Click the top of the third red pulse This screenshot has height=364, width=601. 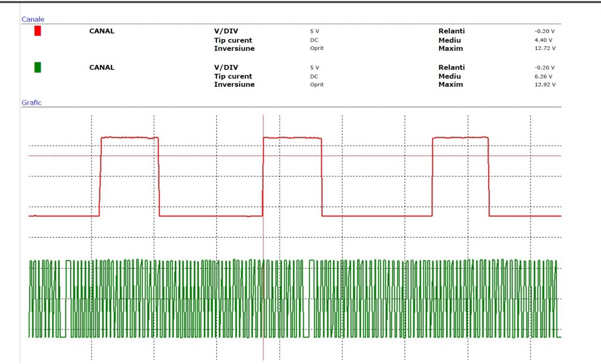(x=461, y=137)
